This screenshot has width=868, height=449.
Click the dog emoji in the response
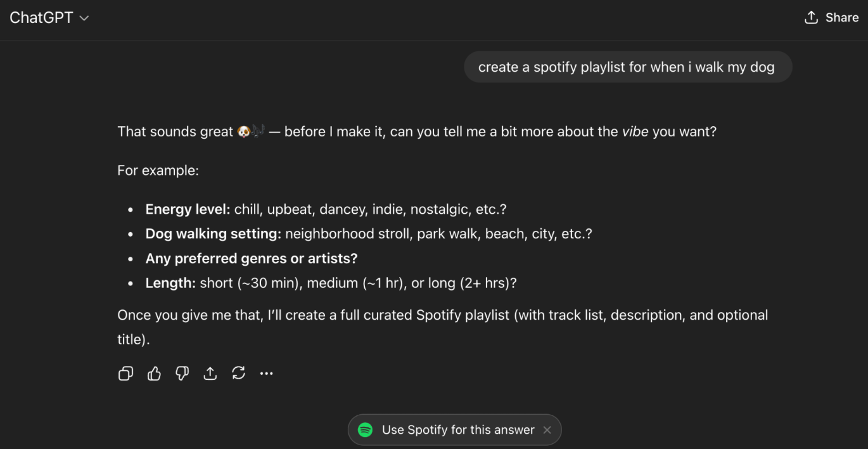(x=244, y=132)
